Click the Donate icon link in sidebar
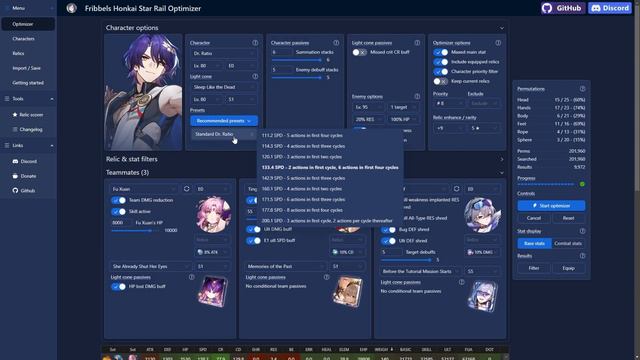Screen dimensions: 640x360 pos(24,176)
